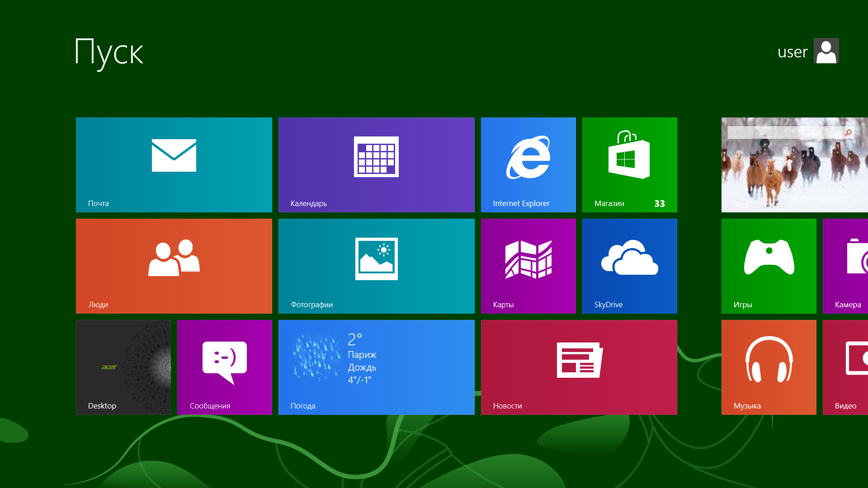Open the Видео video tile
The width and height of the screenshot is (868, 488).
coord(846,367)
